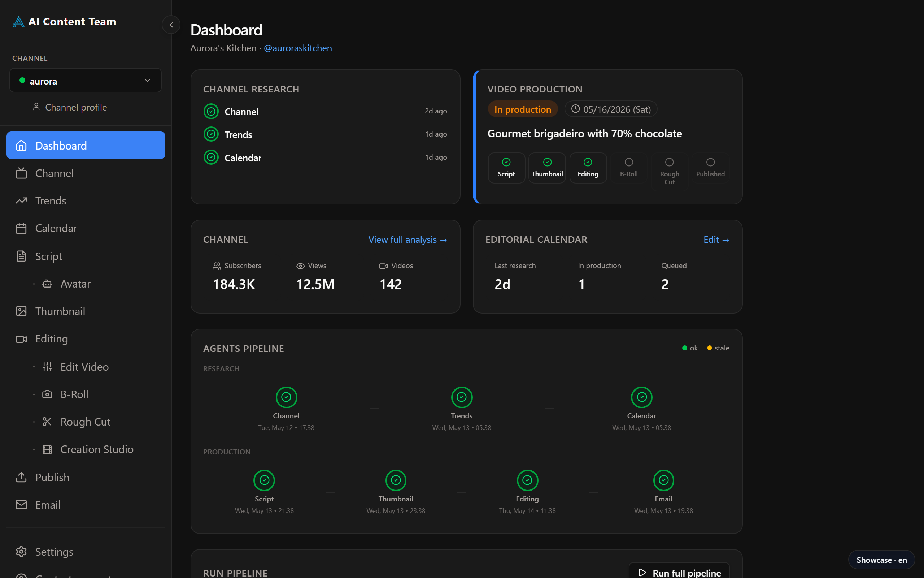
Task: Click the B-Roll camera icon in sidebar
Action: (47, 394)
